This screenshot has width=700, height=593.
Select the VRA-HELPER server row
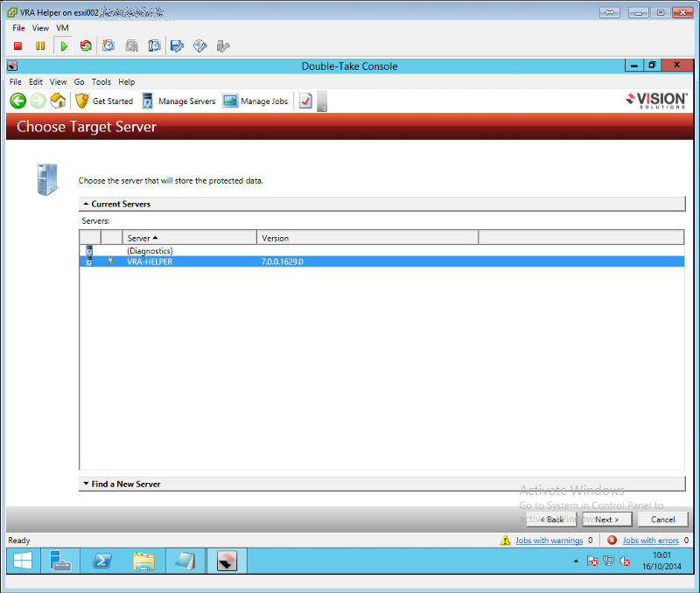click(381, 262)
